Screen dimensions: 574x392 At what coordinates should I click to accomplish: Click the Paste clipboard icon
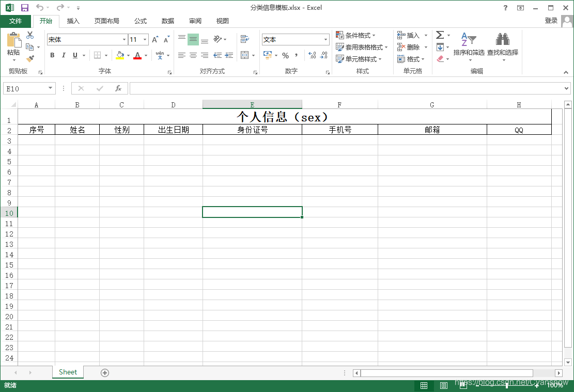(13, 40)
